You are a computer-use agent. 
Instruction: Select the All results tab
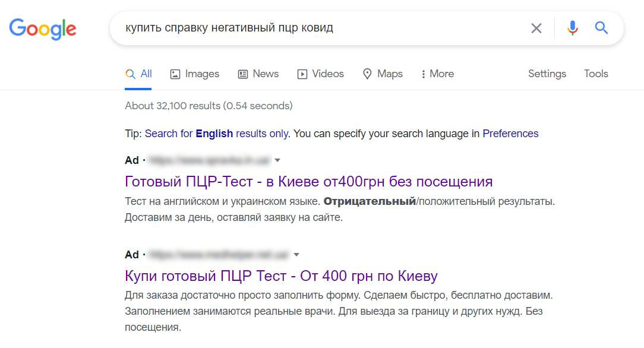click(x=139, y=74)
